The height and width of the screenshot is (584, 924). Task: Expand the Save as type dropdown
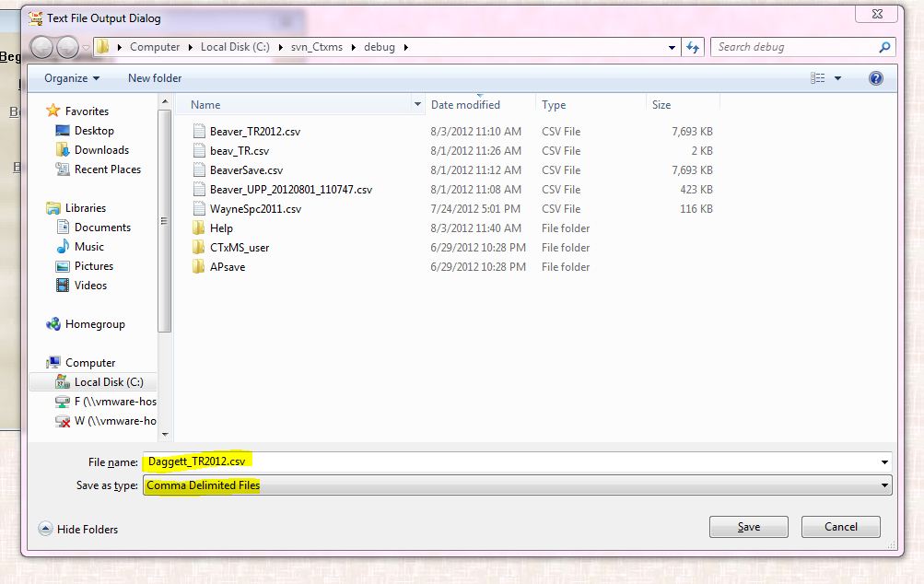884,485
